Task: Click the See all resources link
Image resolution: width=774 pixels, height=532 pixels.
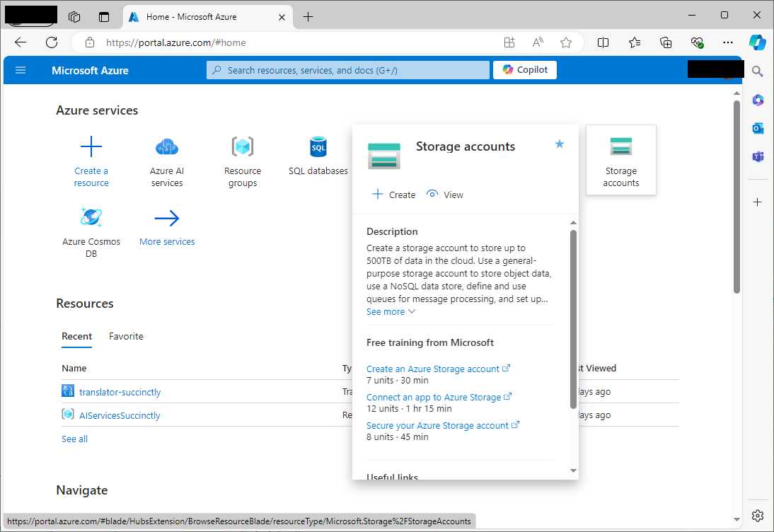Action: [74, 439]
